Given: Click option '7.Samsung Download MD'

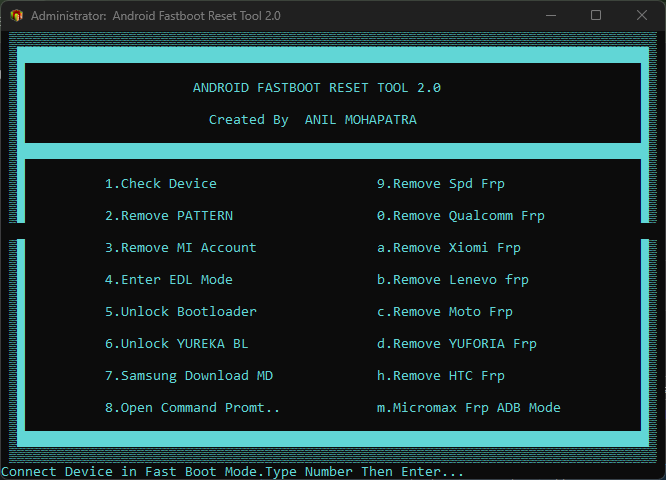Looking at the screenshot, I should [189, 376].
